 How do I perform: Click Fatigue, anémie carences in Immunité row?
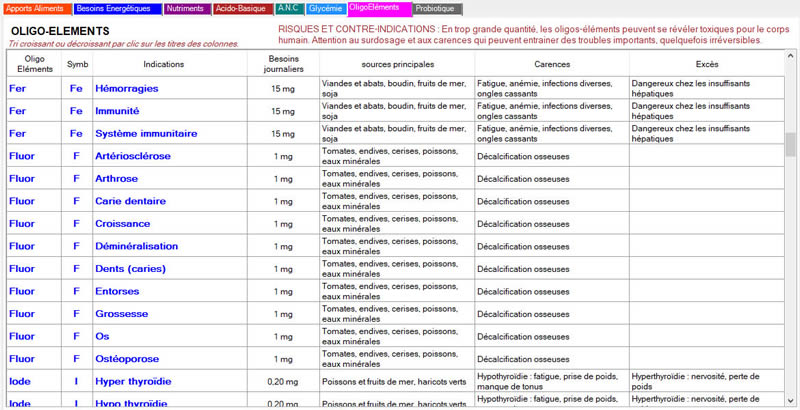552,111
